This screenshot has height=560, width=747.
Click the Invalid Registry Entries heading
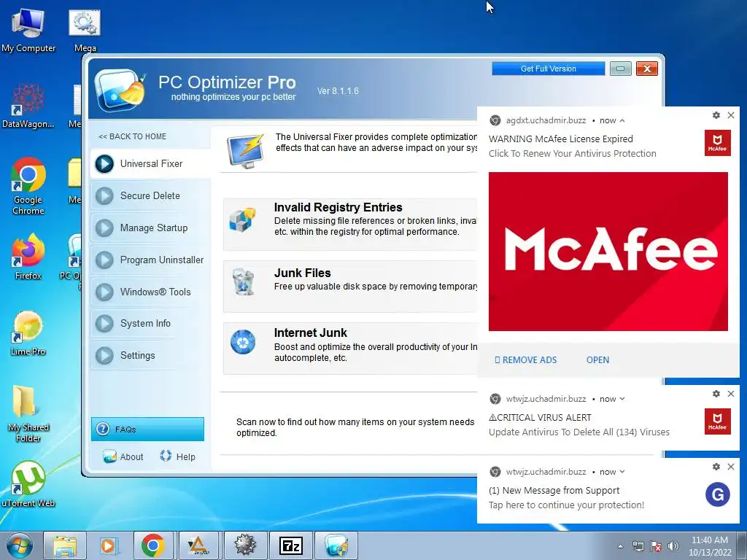click(338, 207)
